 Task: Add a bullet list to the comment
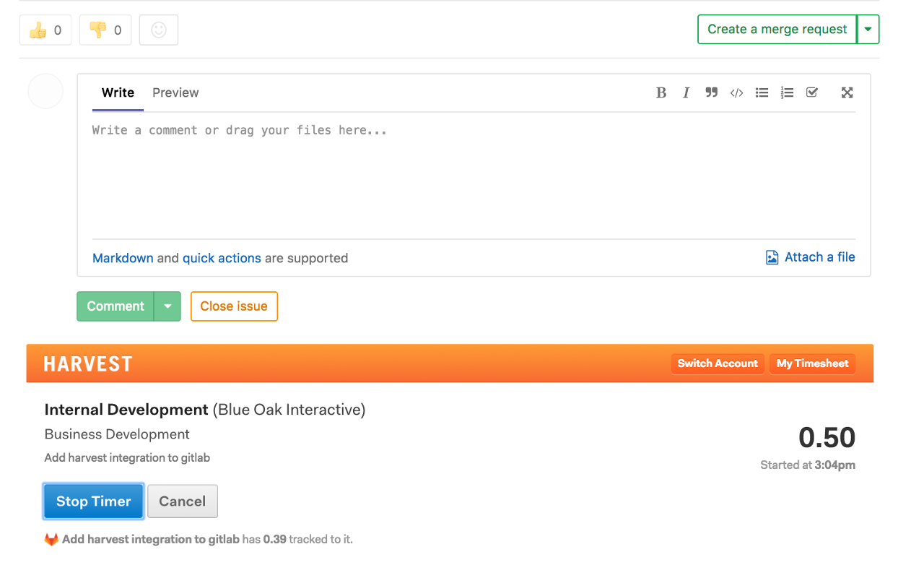[x=762, y=92]
